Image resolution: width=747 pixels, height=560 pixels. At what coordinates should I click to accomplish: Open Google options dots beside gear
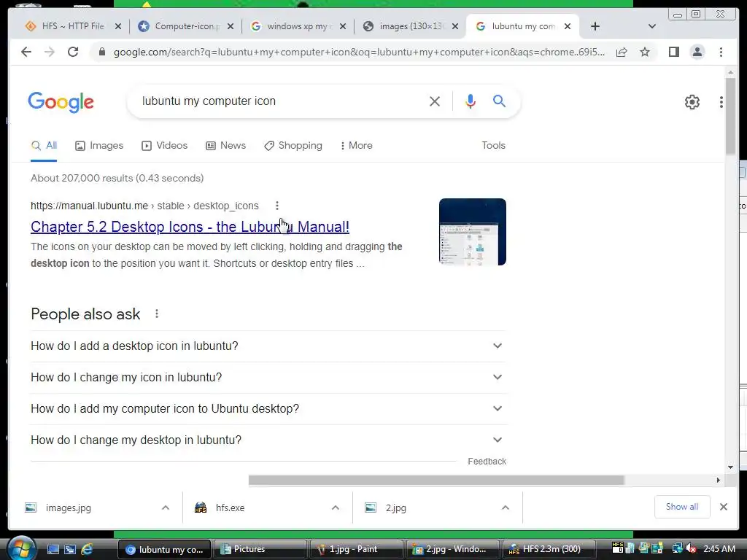click(x=721, y=102)
